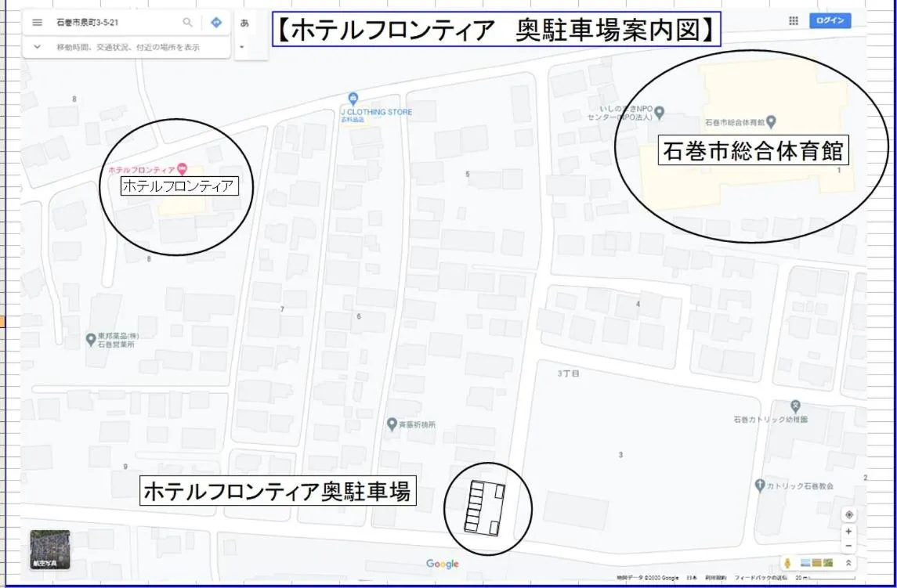Open the 利用規約 link

(716, 577)
